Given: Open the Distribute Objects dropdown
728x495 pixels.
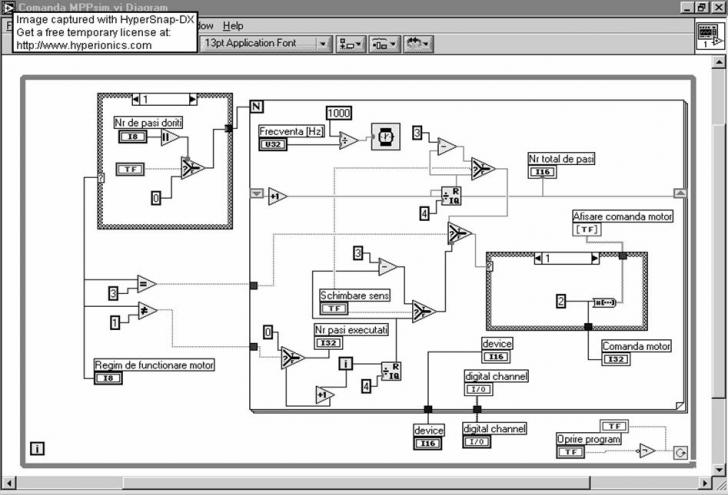Looking at the screenshot, I should (x=384, y=44).
